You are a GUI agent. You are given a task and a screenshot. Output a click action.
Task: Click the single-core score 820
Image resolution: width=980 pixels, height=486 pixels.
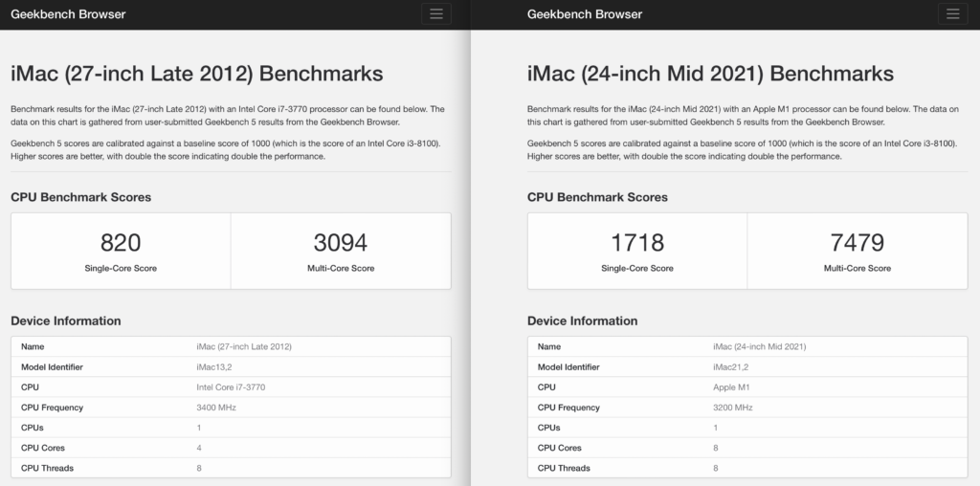pyautogui.click(x=121, y=243)
